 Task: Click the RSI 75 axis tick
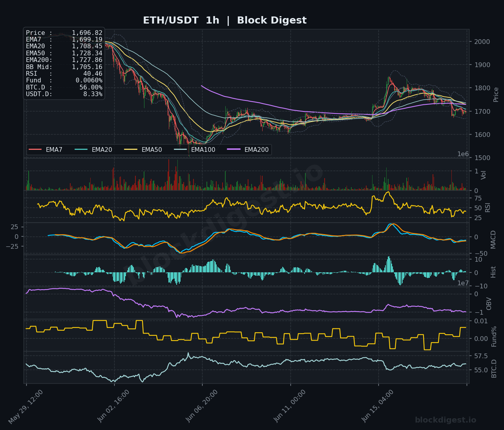(478, 198)
